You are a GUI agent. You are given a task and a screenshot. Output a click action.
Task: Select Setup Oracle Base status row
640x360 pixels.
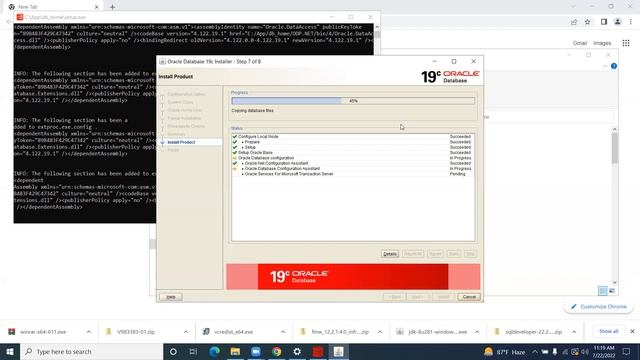point(353,153)
